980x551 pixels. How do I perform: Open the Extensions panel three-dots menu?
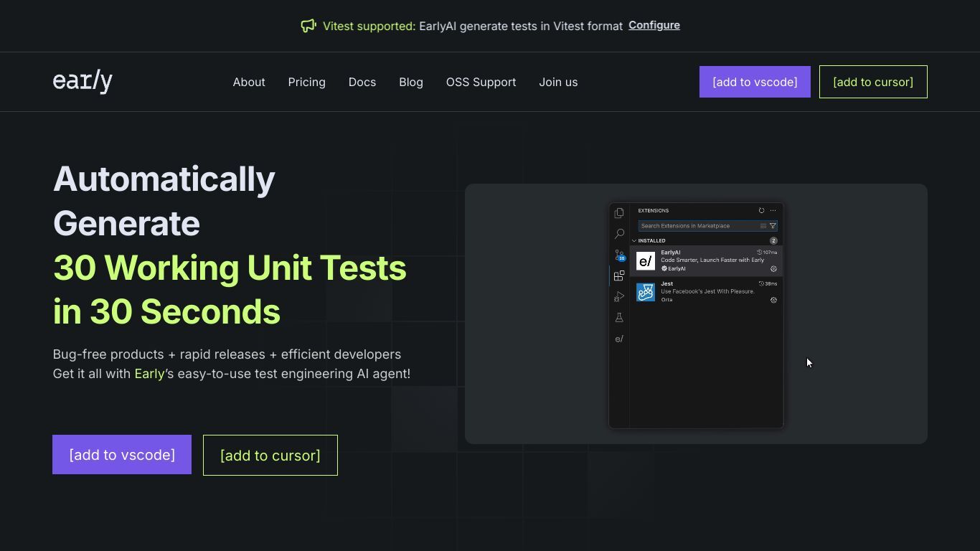pos(773,211)
